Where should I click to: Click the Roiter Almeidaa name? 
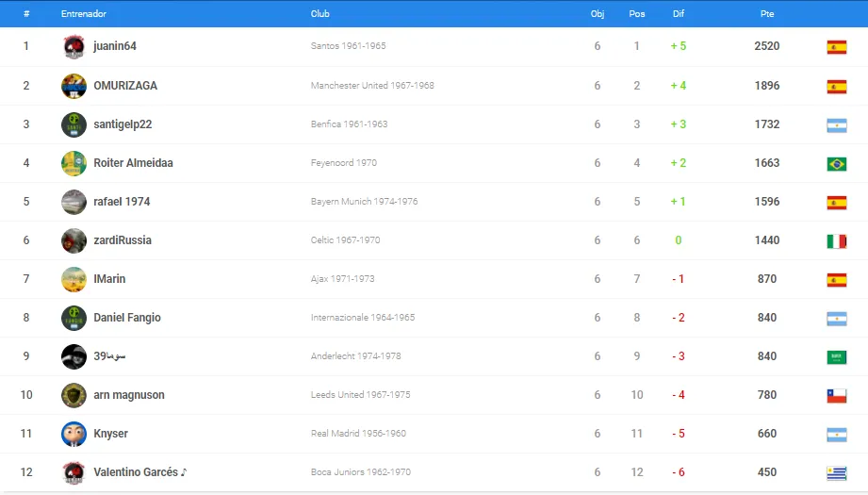133,163
